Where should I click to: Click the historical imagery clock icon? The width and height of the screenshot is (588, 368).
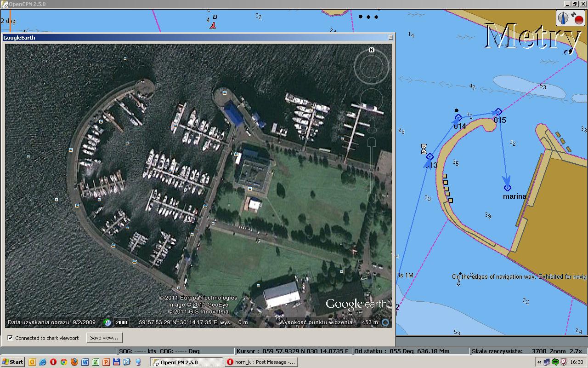tap(107, 322)
